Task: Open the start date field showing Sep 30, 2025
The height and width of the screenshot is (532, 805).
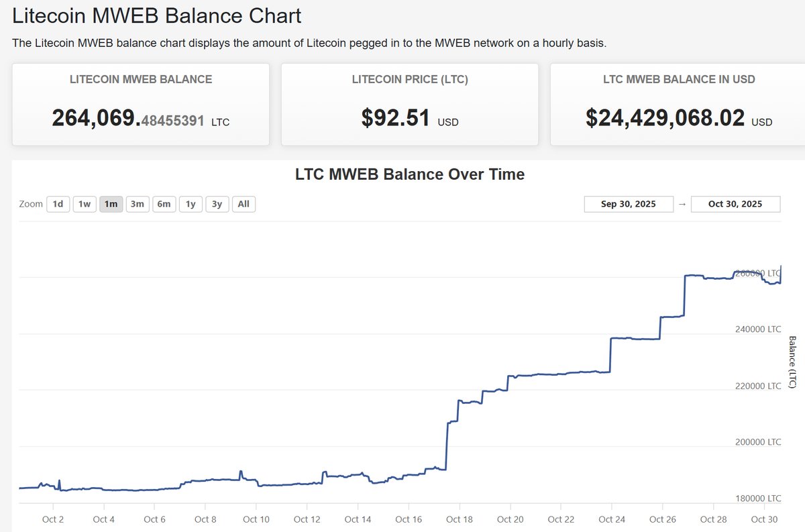Action: 629,204
